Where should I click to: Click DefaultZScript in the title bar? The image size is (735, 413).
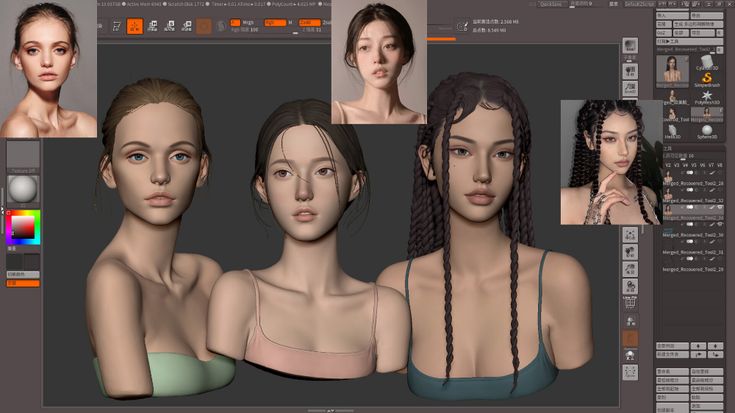(x=639, y=4)
